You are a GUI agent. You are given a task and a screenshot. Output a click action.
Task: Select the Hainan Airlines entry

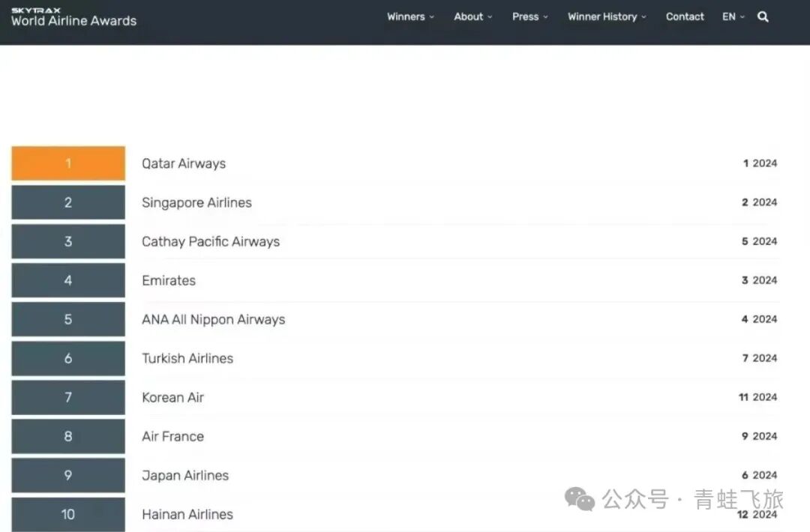coord(187,515)
